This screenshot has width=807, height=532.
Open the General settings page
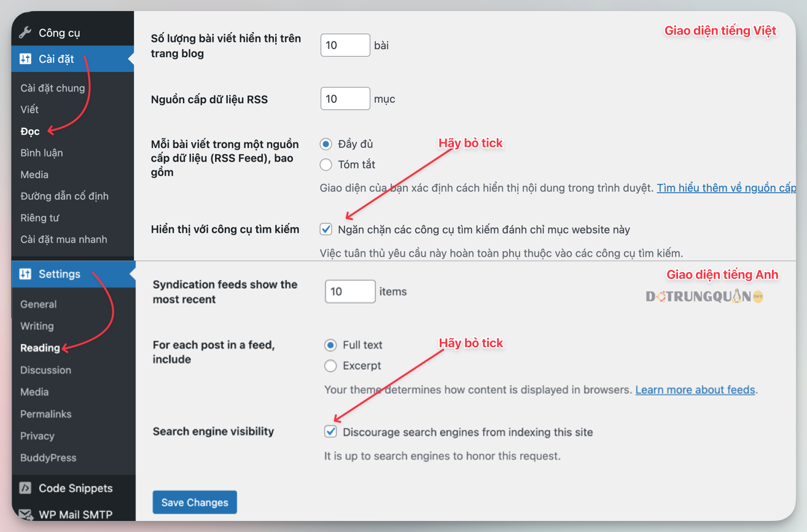pyautogui.click(x=38, y=304)
